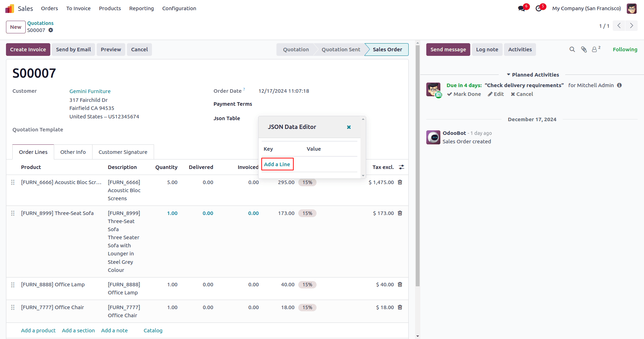The image size is (644, 339).
Task: Open the Sales app home icon
Action: tap(9, 8)
